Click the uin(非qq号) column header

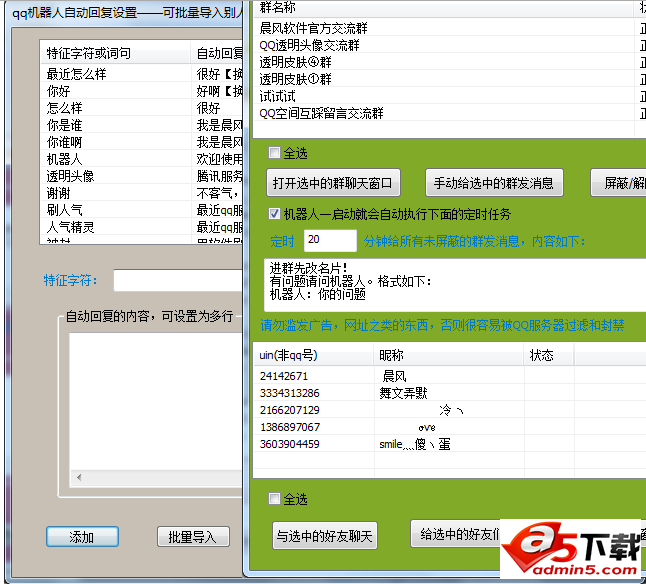[314, 355]
